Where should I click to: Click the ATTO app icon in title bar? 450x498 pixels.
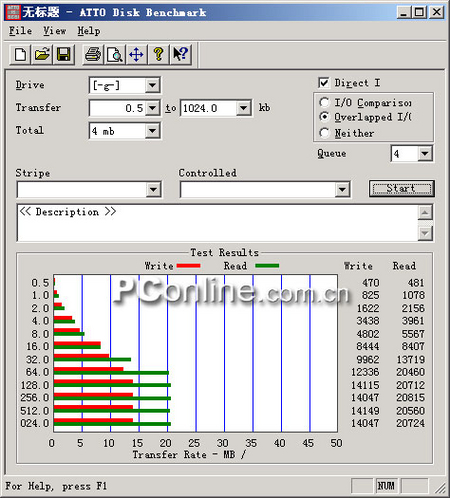(x=13, y=12)
